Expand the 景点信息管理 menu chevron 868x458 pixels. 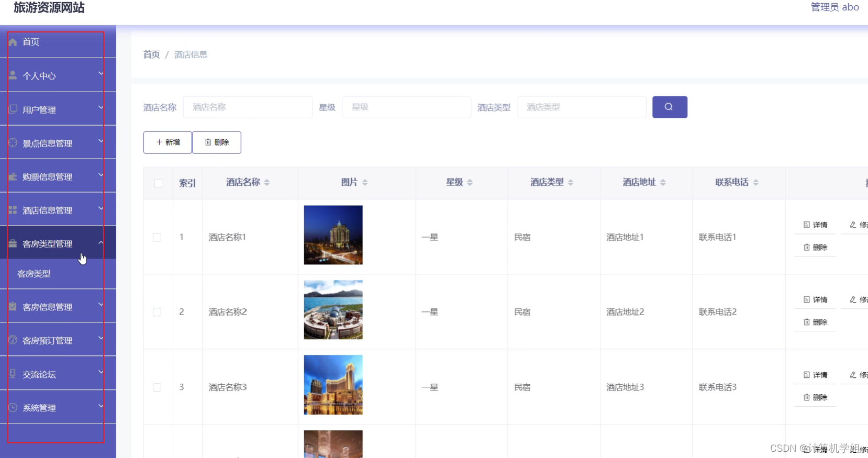click(x=101, y=141)
